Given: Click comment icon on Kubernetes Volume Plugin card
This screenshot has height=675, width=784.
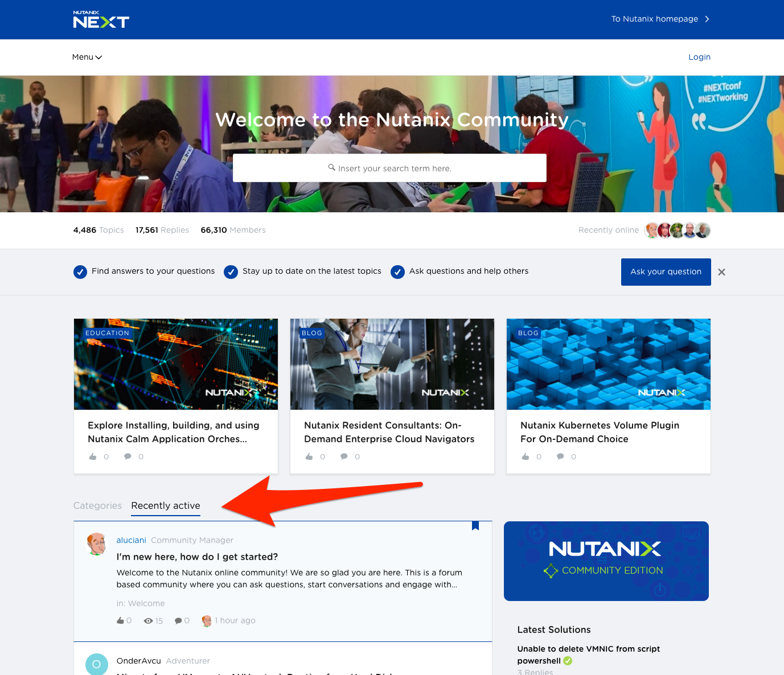Looking at the screenshot, I should (x=560, y=456).
